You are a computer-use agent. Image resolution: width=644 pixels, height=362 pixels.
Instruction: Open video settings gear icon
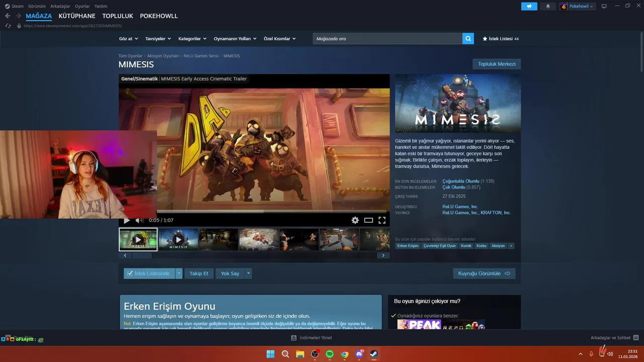[355, 220]
